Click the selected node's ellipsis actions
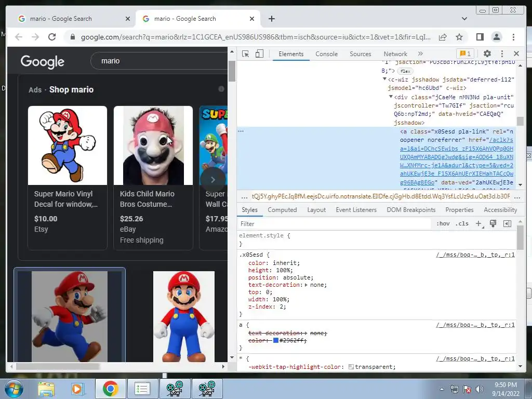Viewport: 532px width, 399px height. pyautogui.click(x=241, y=131)
